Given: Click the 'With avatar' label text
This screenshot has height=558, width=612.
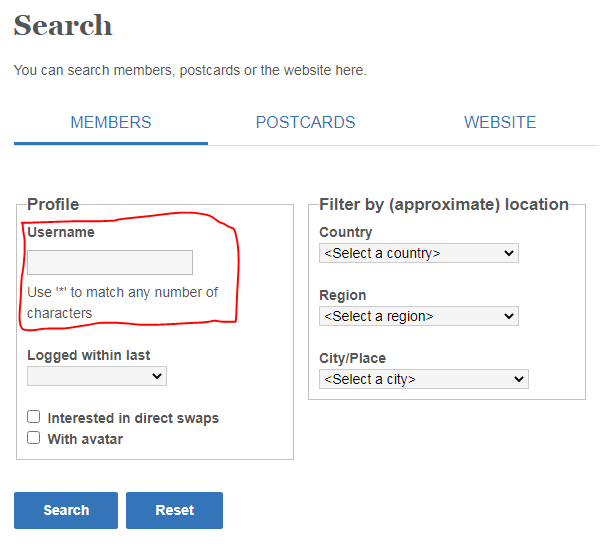Looking at the screenshot, I should pyautogui.click(x=85, y=439).
